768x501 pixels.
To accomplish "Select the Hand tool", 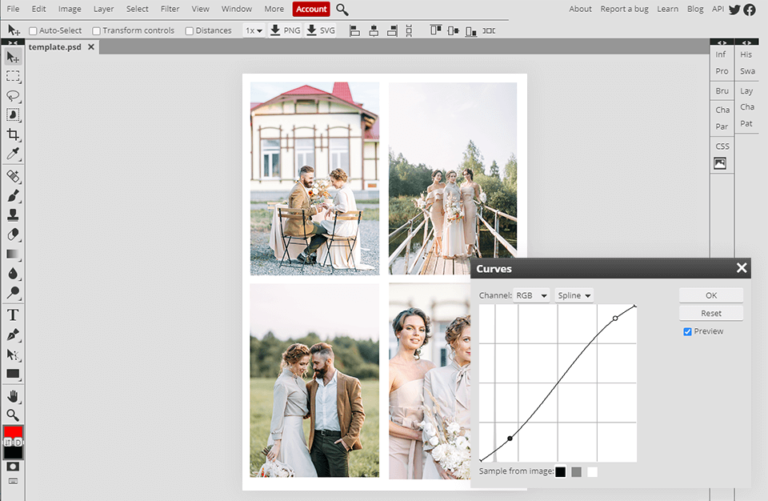I will pyautogui.click(x=13, y=395).
